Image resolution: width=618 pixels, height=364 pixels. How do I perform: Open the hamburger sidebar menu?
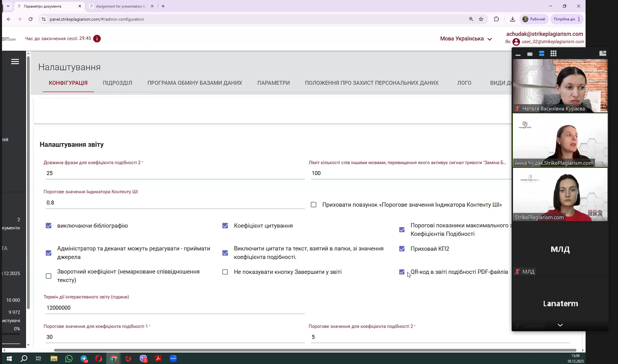coord(15,61)
